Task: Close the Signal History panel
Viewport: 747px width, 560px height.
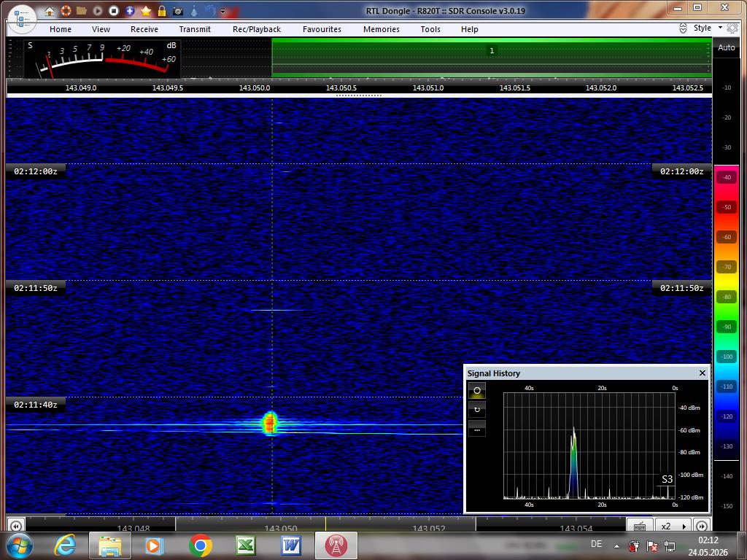Action: [x=703, y=373]
